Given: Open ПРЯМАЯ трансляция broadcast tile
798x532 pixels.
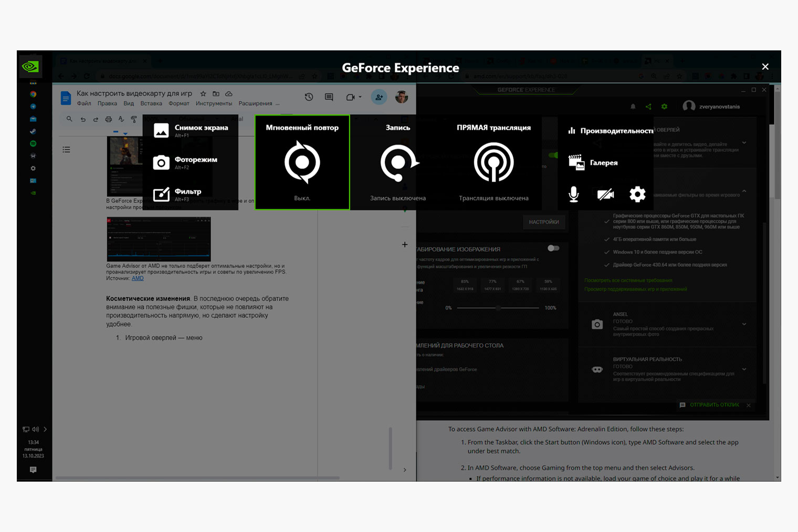Looking at the screenshot, I should (x=493, y=163).
